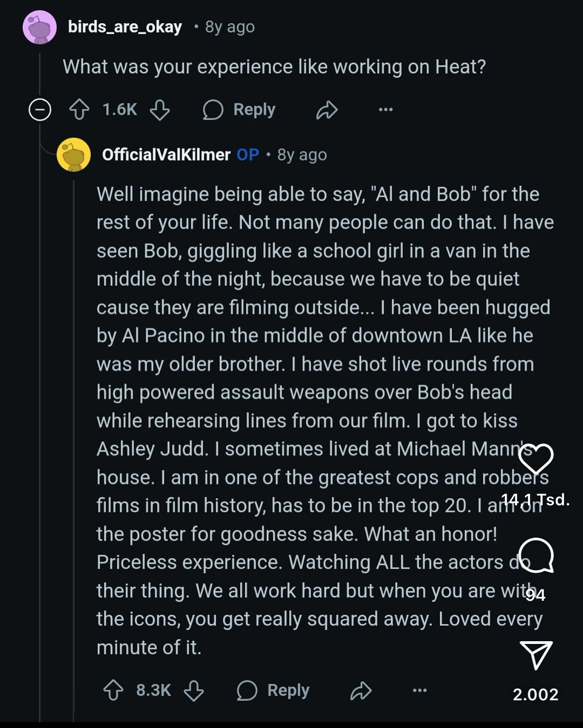Viewport: 583px width, 728px height.
Task: Upvote the OfficialValKilmer reply
Action: click(x=113, y=691)
